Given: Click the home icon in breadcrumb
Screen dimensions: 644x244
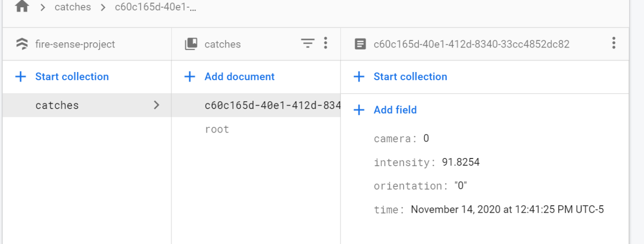Looking at the screenshot, I should pos(22,7).
